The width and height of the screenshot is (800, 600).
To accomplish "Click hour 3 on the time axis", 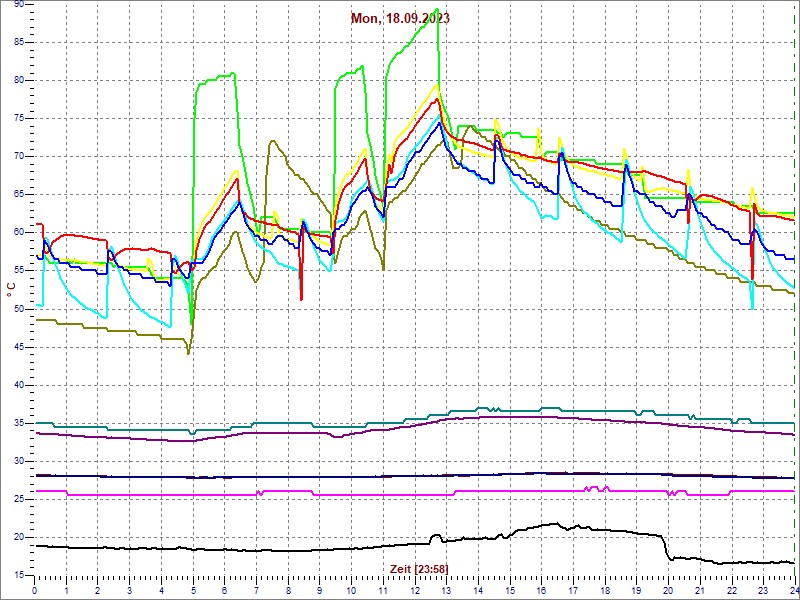I will [129, 590].
